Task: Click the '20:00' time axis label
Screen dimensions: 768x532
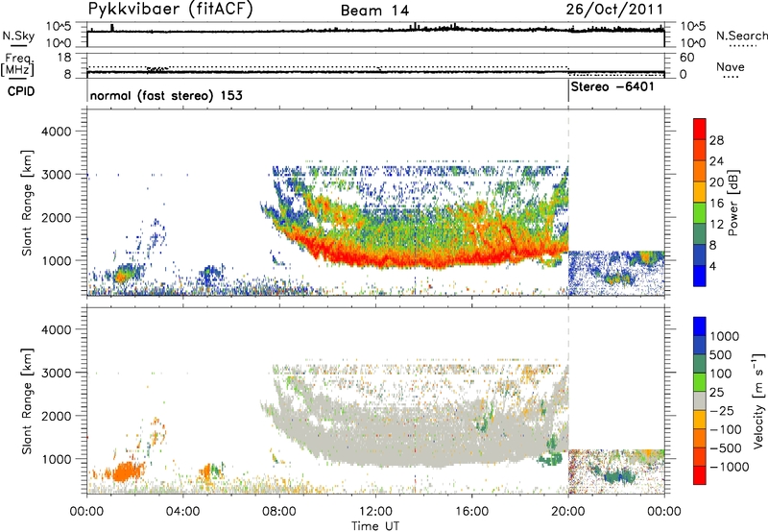Action: click(x=568, y=512)
